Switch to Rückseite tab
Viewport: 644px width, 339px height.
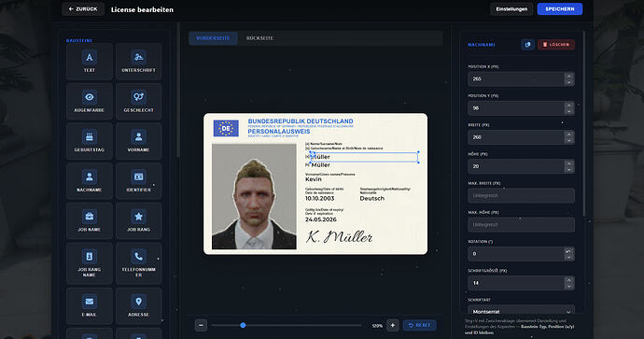coord(259,38)
